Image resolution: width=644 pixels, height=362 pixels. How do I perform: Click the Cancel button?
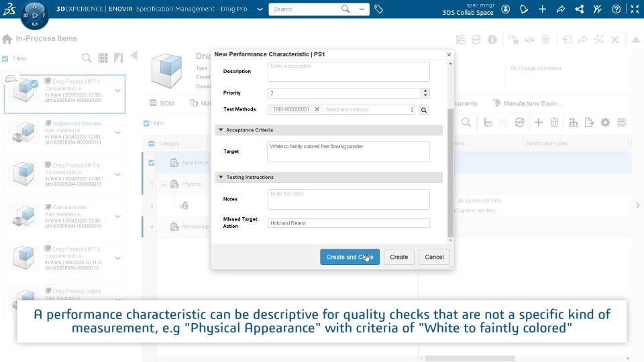tap(434, 257)
